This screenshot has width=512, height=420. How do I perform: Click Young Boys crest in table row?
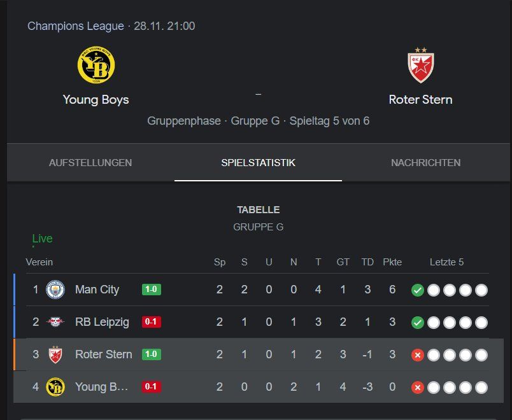click(x=55, y=387)
